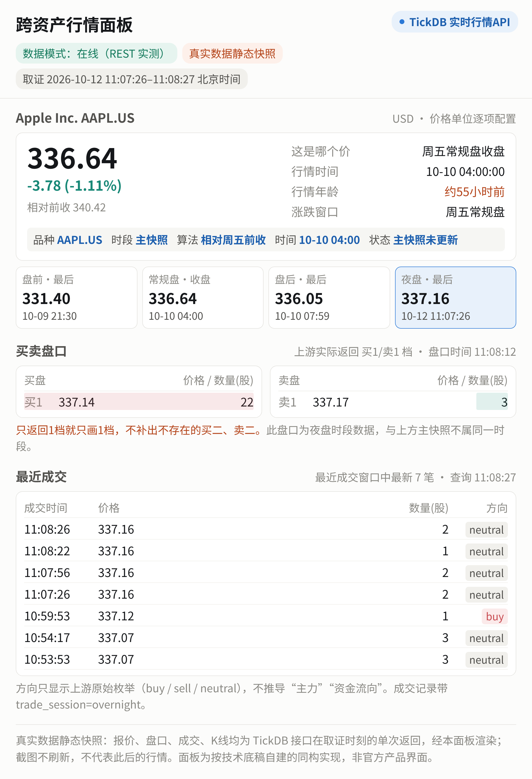Click the USD · 价格单位逐项配置 label

point(454,119)
